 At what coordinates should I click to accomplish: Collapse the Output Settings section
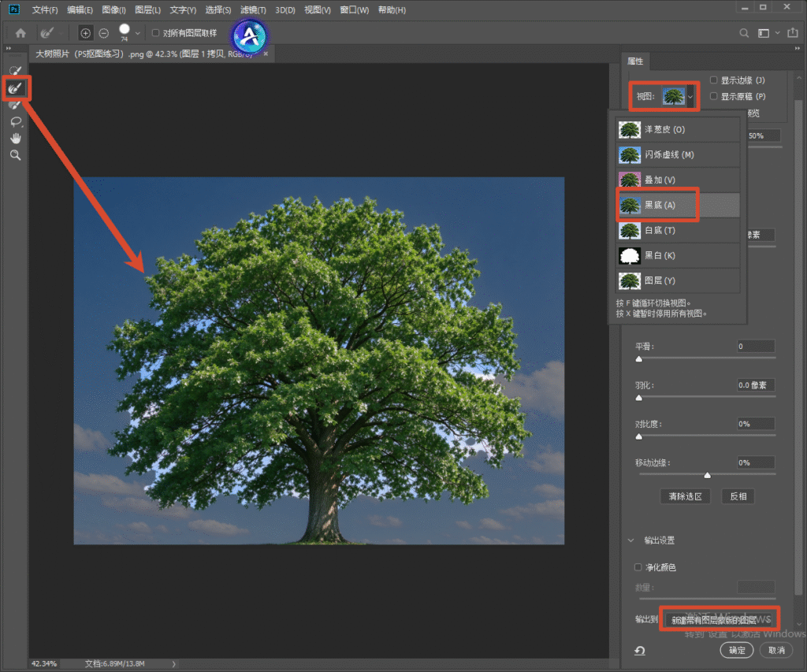click(630, 540)
